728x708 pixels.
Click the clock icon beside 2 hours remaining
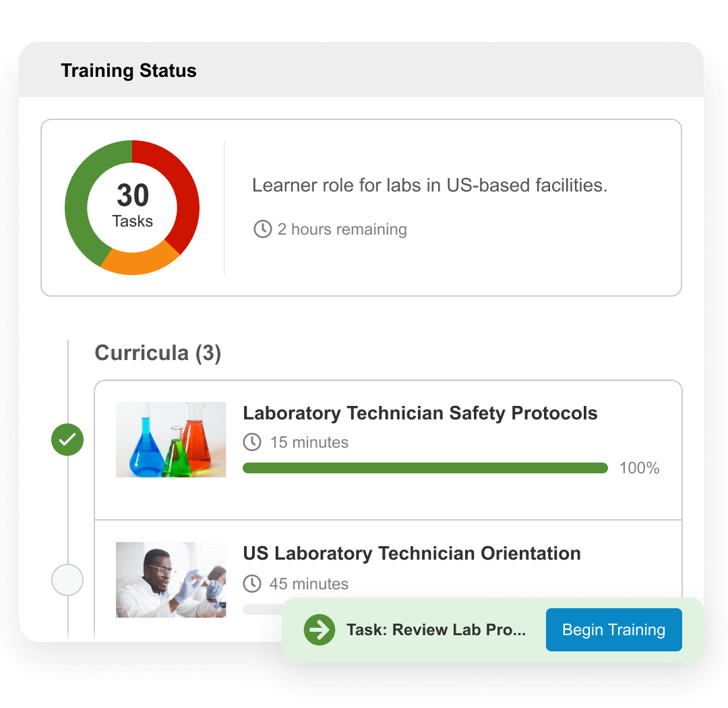tap(262, 229)
